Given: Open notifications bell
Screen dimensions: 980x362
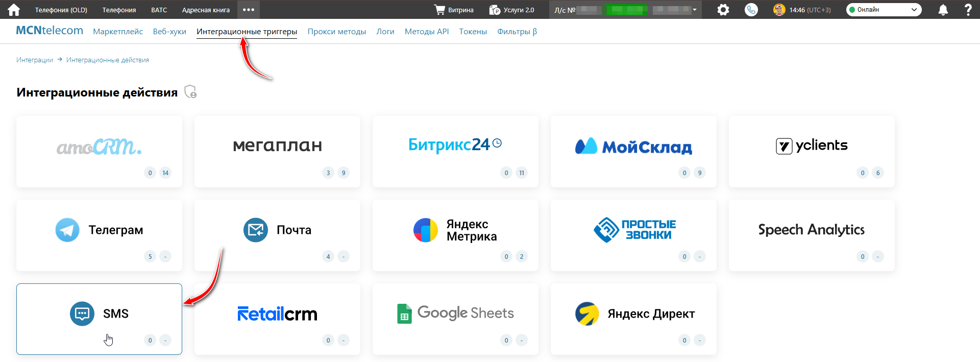Looking at the screenshot, I should point(943,10).
